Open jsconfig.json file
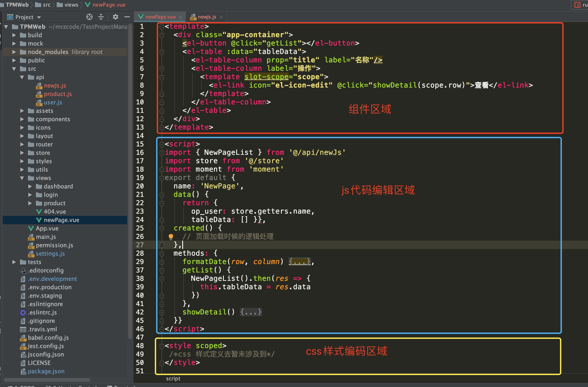 pos(46,354)
